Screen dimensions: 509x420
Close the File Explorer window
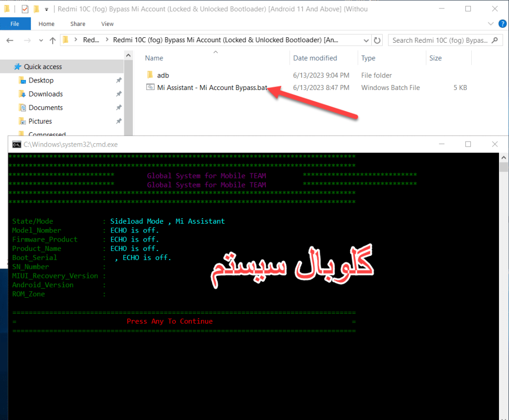[495, 9]
